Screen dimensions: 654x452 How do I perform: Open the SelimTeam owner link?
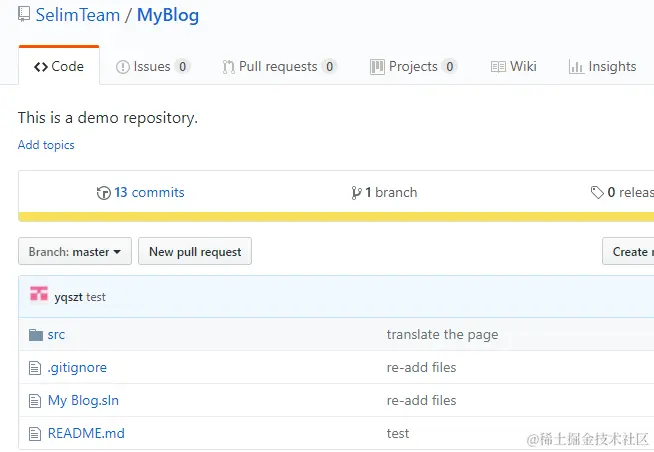pos(78,15)
